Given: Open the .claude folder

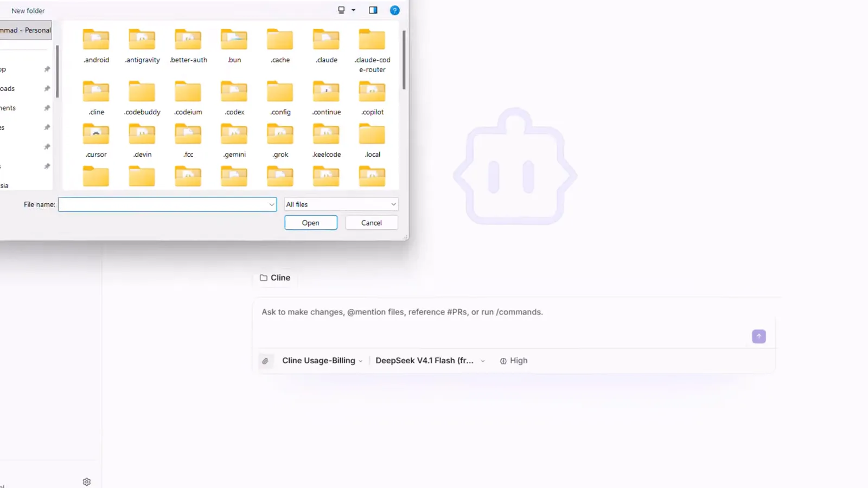Looking at the screenshot, I should [326, 47].
